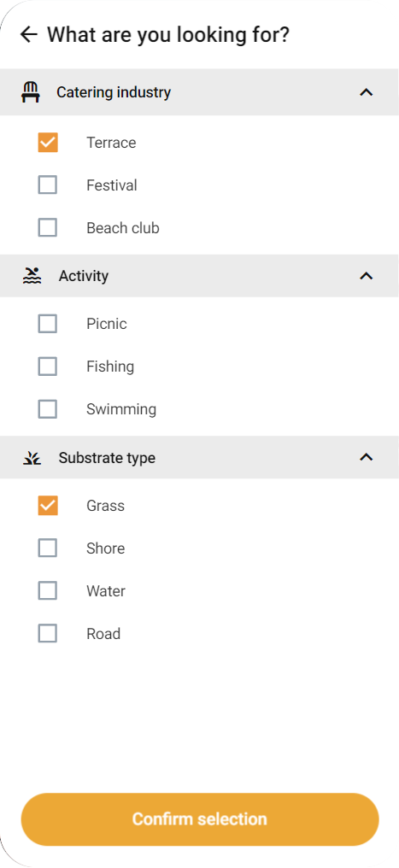Check the Picnic option
The image size is (399, 868).
tap(48, 323)
